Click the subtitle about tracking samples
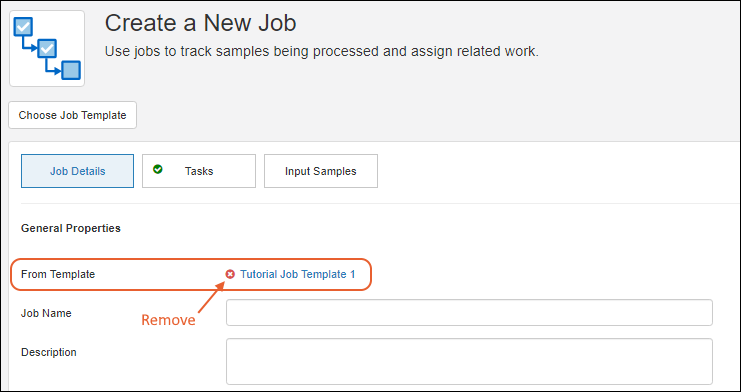741x392 pixels. pyautogui.click(x=322, y=52)
